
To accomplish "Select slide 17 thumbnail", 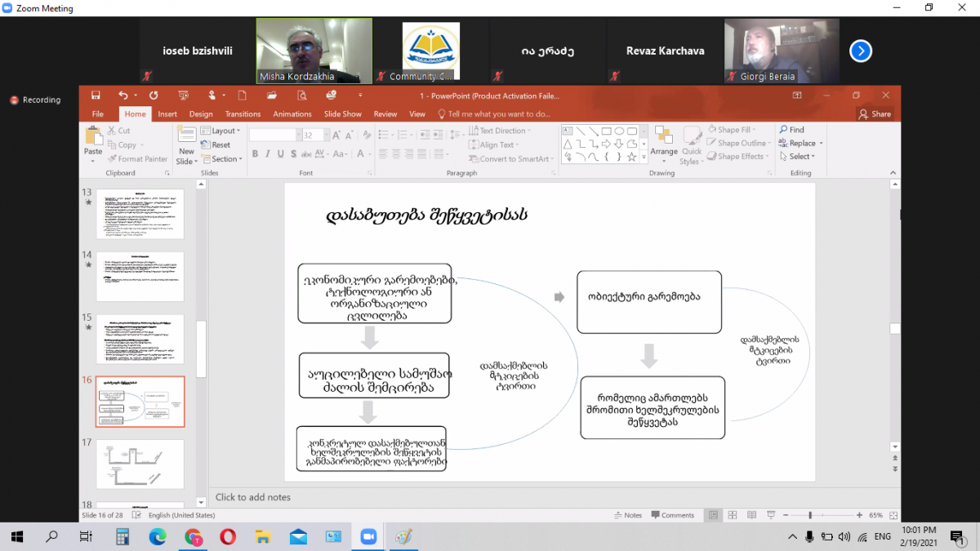I will [x=140, y=464].
